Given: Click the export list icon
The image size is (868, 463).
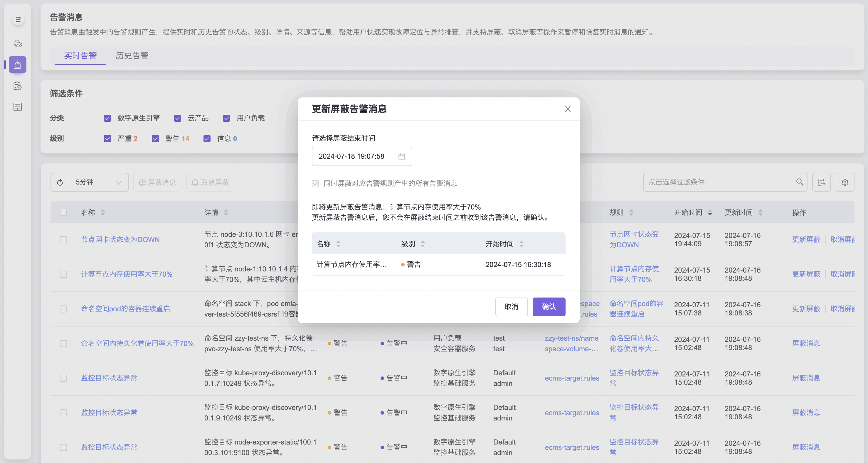Looking at the screenshot, I should coord(821,182).
